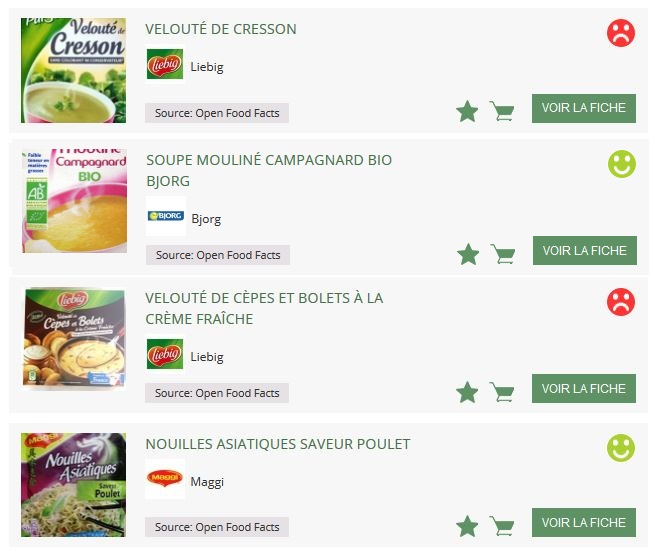Click green smiley on Bjorg soup
Screen dimensions: 655x555
621,164
